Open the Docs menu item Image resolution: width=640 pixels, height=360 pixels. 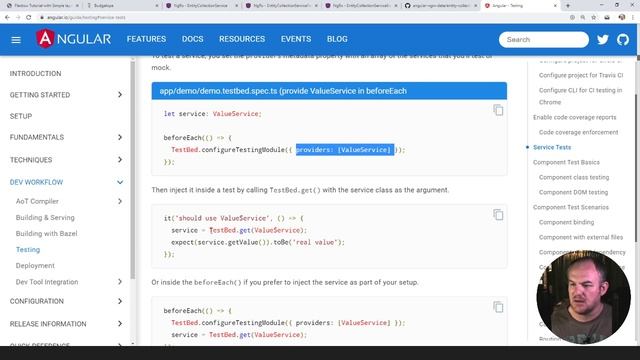click(x=192, y=39)
